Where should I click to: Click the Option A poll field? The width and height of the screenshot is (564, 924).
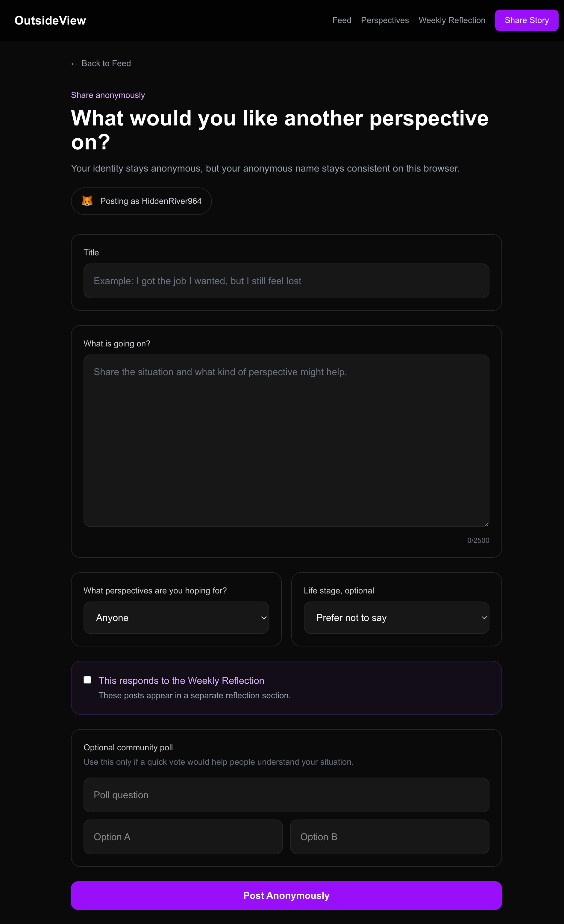[183, 837]
